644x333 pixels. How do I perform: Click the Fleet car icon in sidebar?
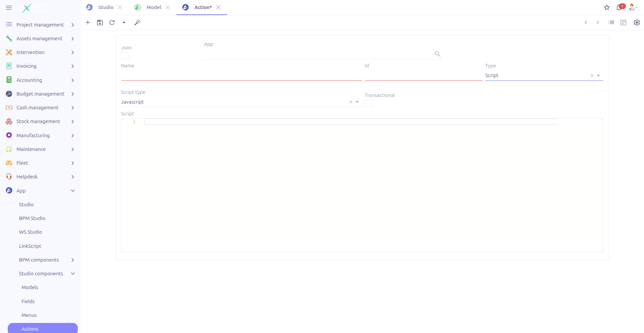pyautogui.click(x=9, y=163)
